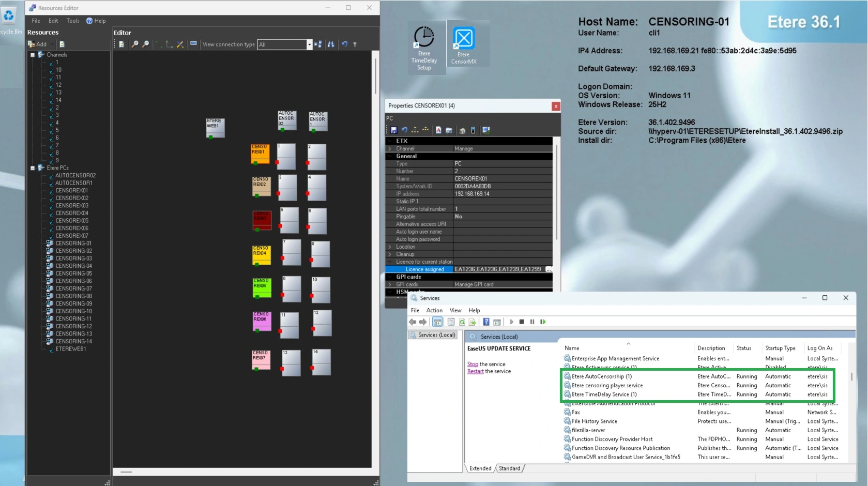Open the File menu in Resources Editor
This screenshot has height=486, width=868.
[x=36, y=21]
